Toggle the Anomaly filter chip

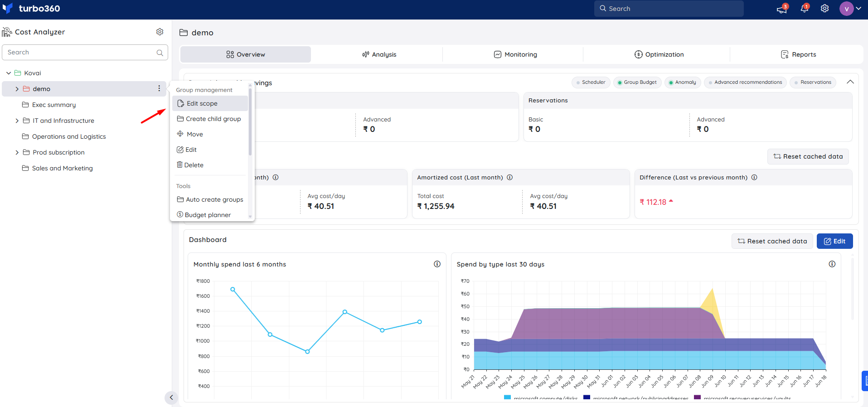point(683,82)
